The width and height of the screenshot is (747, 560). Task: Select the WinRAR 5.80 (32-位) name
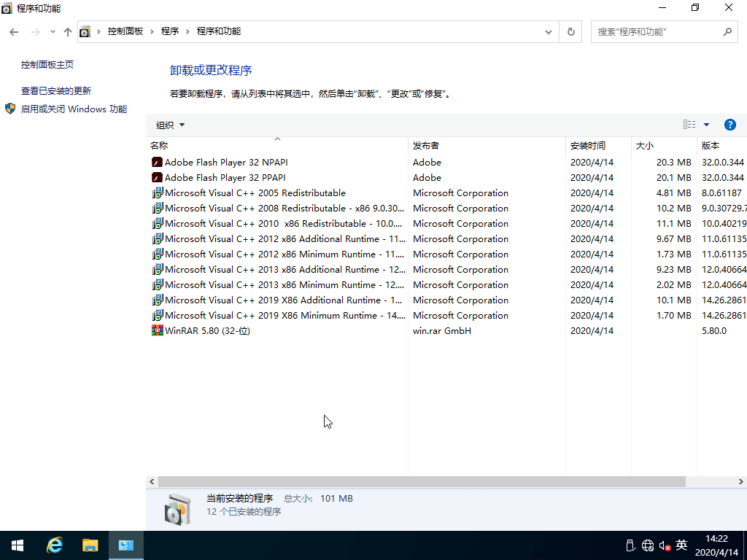tap(208, 330)
